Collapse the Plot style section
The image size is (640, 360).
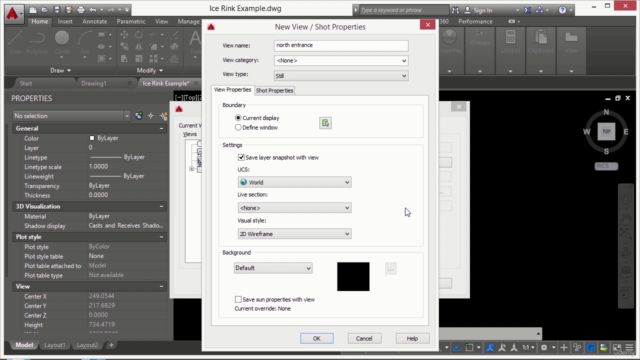pyautogui.click(x=161, y=237)
